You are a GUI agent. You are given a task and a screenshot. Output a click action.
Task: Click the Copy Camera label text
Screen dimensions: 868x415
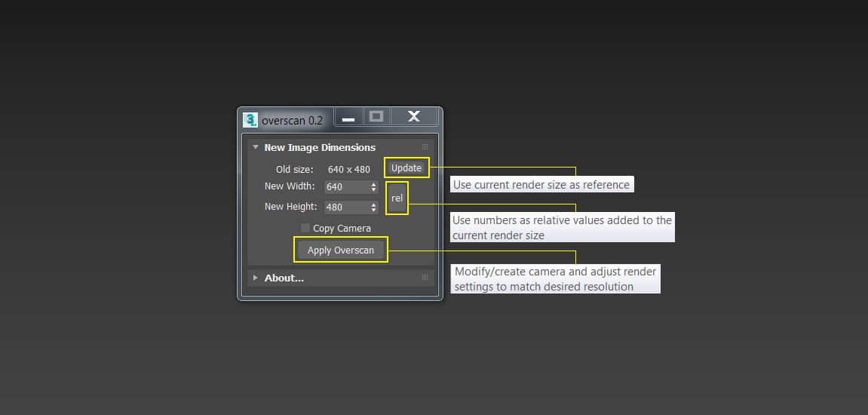(342, 228)
